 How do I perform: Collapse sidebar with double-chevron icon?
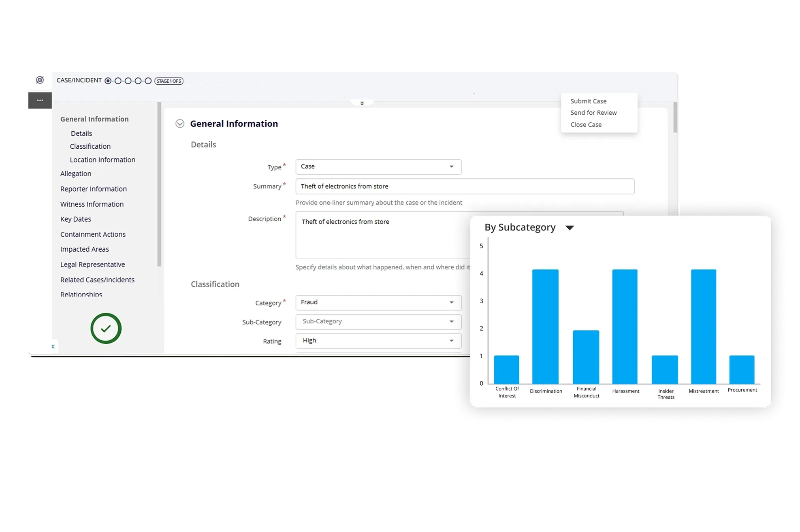(53, 346)
